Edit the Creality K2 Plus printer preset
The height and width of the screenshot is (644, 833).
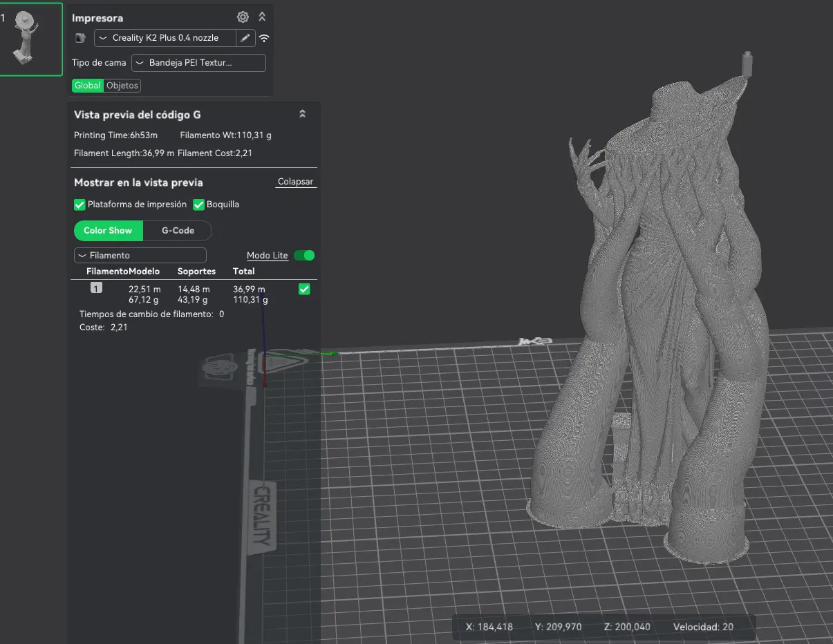[x=245, y=38]
